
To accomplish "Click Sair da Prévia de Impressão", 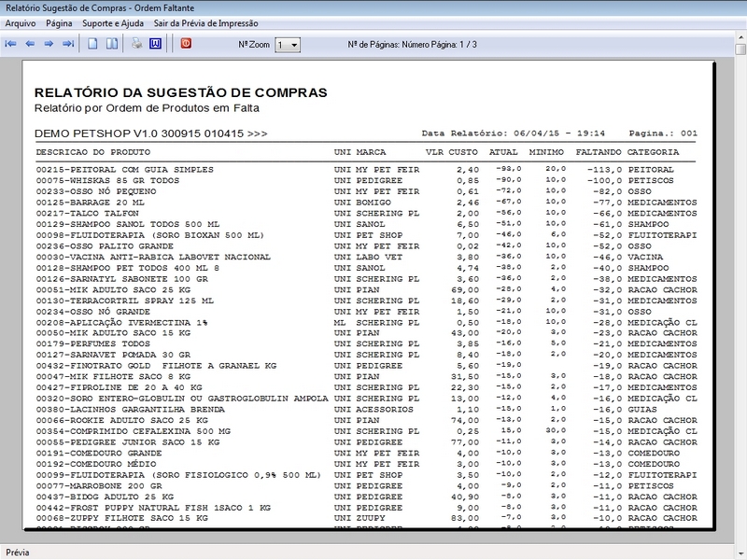I will [x=205, y=23].
